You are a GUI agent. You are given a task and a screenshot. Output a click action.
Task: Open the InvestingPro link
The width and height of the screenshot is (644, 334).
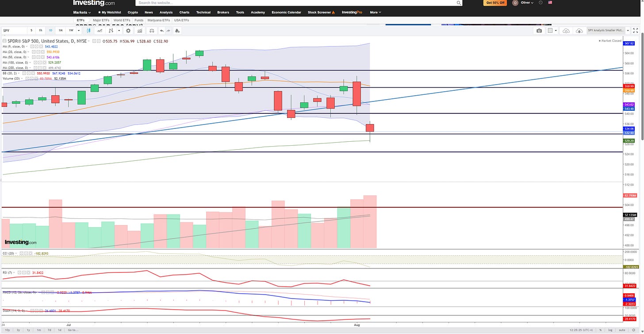pos(352,12)
